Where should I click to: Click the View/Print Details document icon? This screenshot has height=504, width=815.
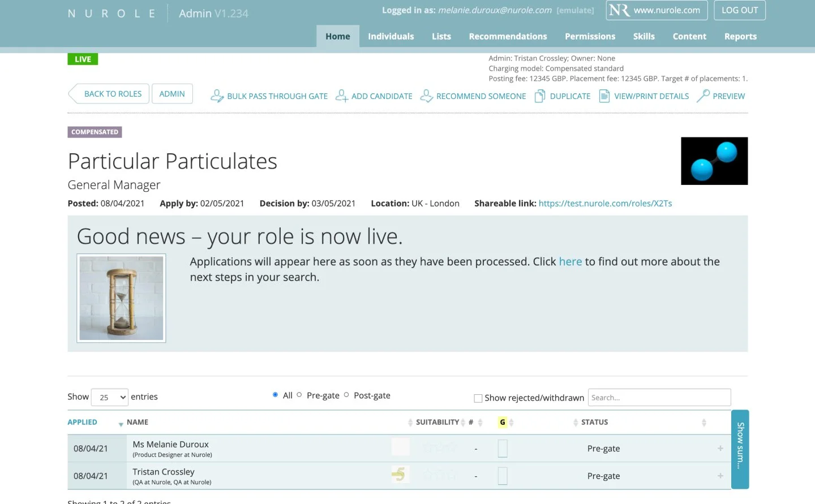[x=604, y=96]
